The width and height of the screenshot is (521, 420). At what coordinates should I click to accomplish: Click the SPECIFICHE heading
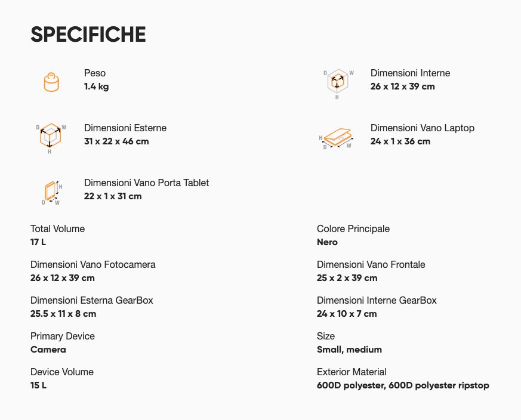pyautogui.click(x=88, y=35)
